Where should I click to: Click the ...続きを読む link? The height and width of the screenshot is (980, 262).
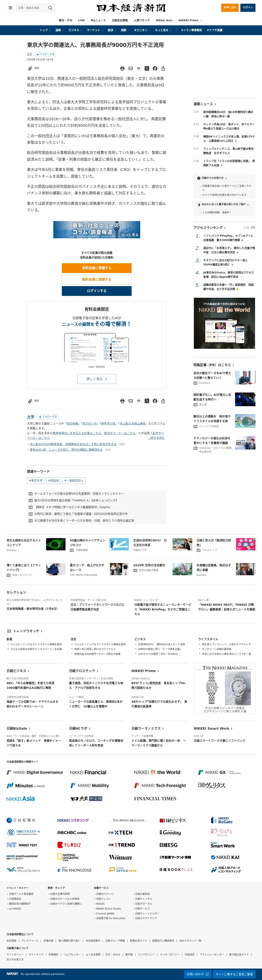coord(156,438)
